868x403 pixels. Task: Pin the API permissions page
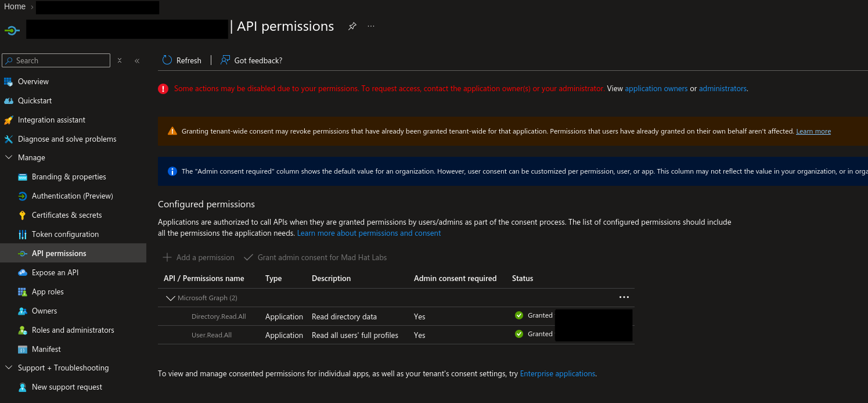tap(352, 26)
